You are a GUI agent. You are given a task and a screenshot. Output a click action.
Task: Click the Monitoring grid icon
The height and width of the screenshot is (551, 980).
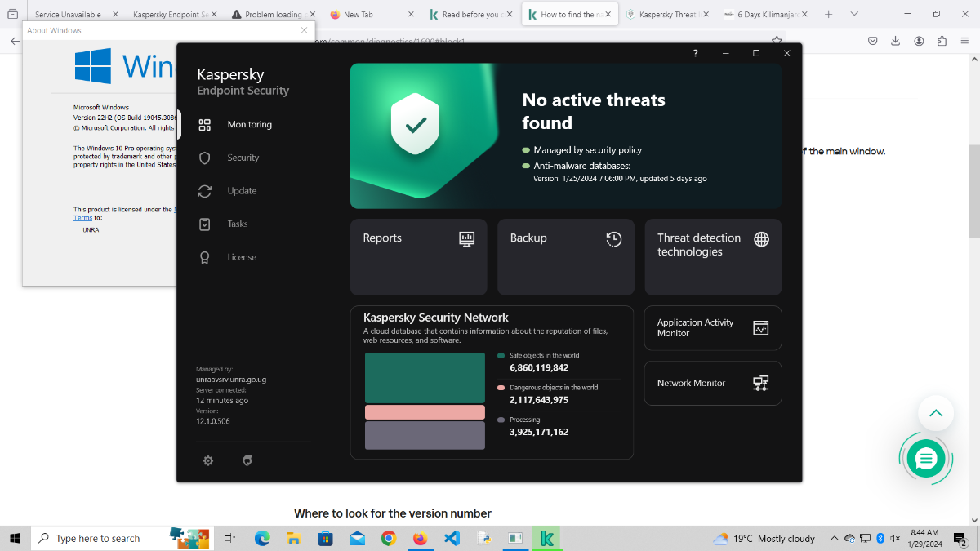205,125
